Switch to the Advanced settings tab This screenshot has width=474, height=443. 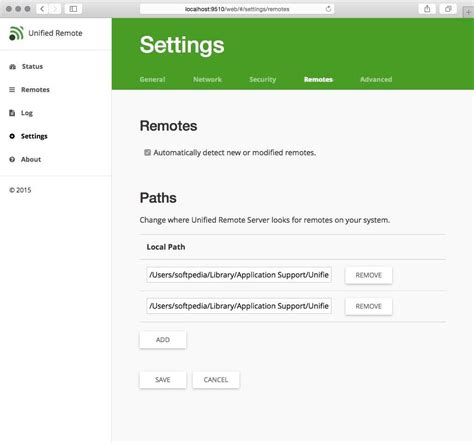376,79
